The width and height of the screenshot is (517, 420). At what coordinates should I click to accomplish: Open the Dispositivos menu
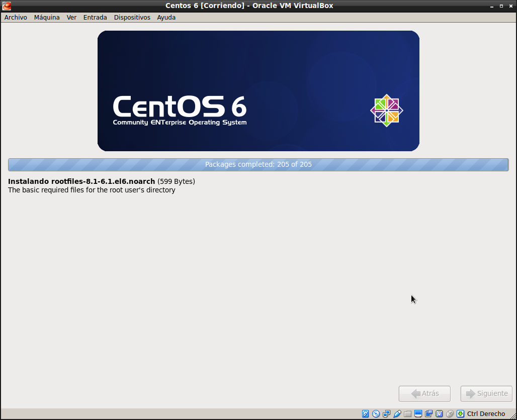(132, 17)
